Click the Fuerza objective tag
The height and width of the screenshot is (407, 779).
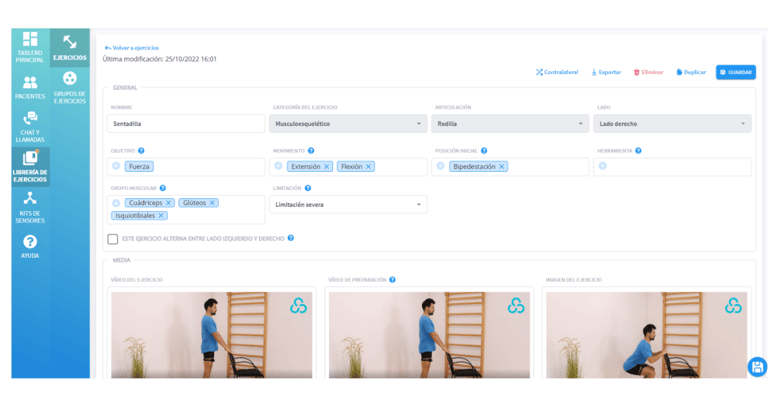[139, 166]
